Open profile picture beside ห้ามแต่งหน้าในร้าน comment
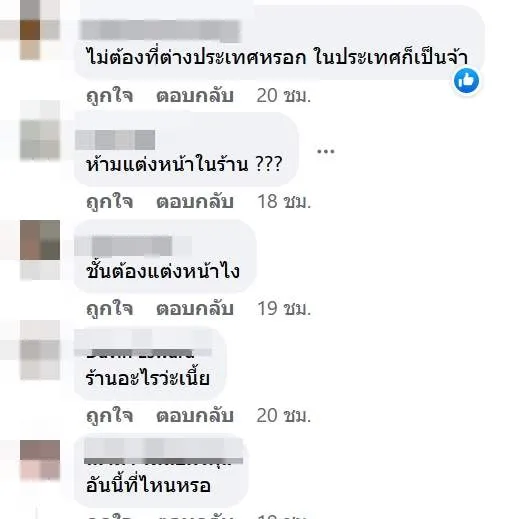The image size is (506, 519). (40, 140)
